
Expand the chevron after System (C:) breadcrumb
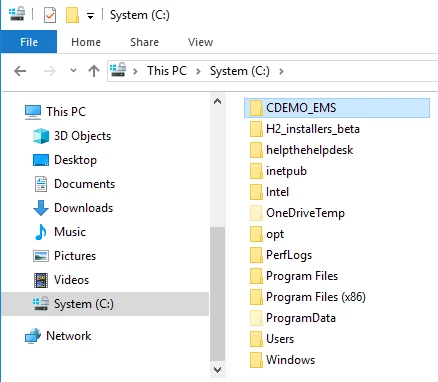[x=281, y=71]
